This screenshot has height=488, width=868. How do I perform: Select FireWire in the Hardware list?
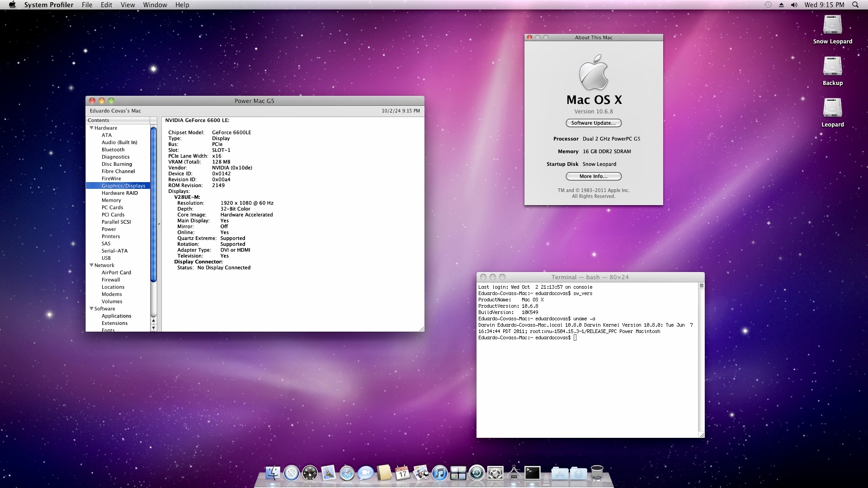tap(111, 178)
